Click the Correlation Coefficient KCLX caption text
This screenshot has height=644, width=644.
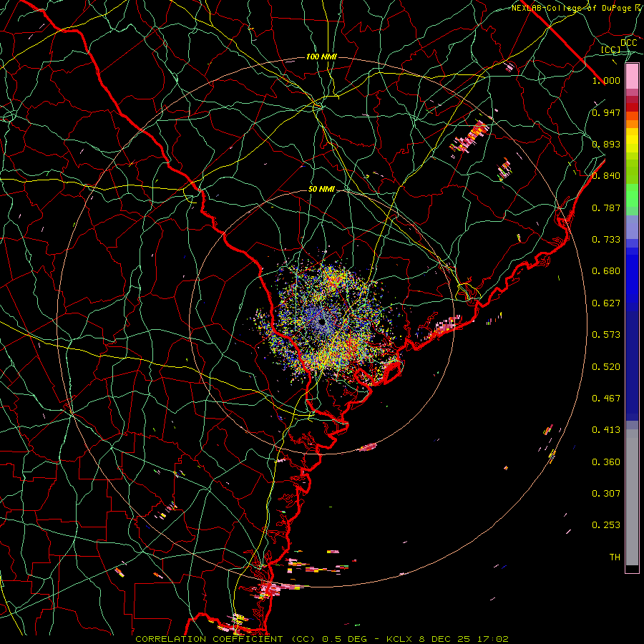(x=322, y=639)
